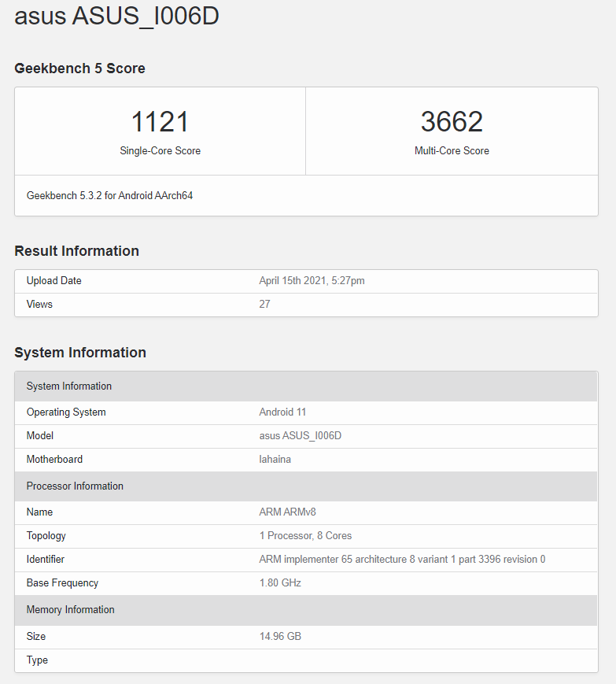Viewport: 616px width, 684px height.
Task: Select the '1 Processor, 8 Cores' value
Action: (x=305, y=536)
